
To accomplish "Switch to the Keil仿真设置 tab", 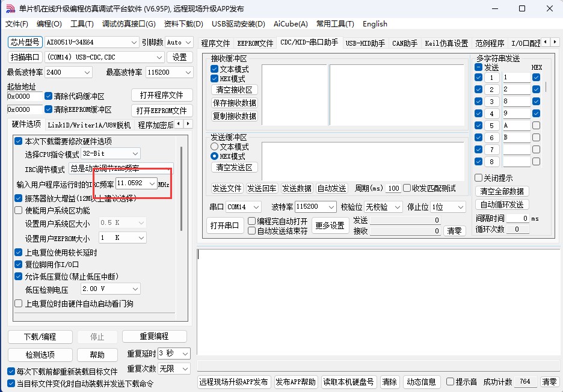I will coord(446,43).
